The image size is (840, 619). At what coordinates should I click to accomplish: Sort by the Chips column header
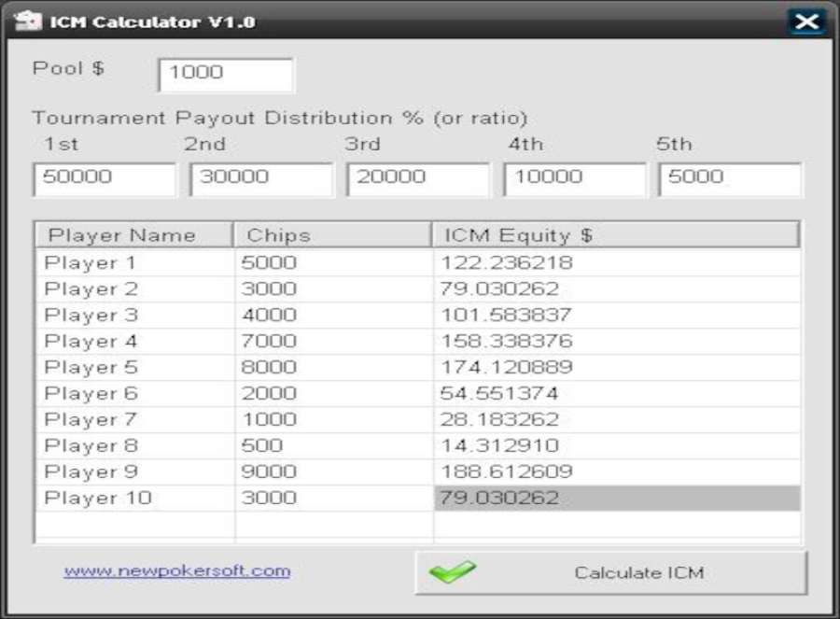(333, 235)
